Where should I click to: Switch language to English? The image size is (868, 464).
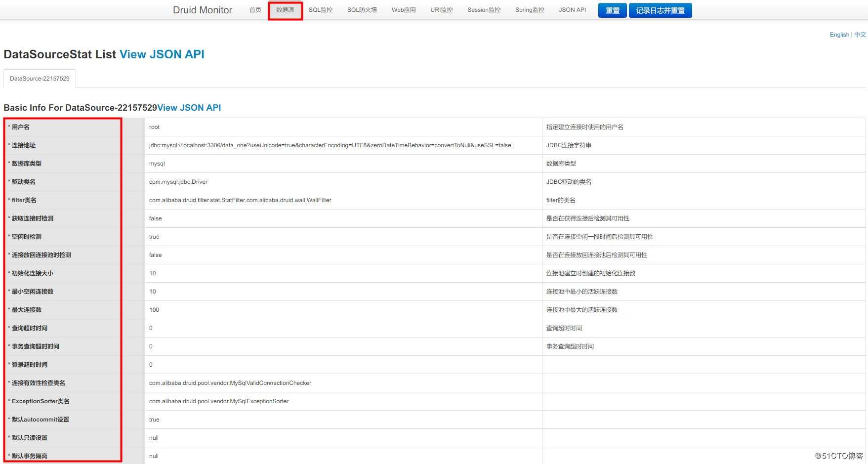point(839,35)
